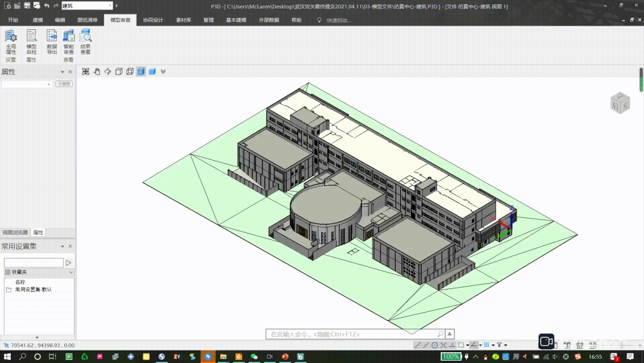The width and height of the screenshot is (644, 363).
Task: Click the 名称 column header
Action: pos(20,282)
